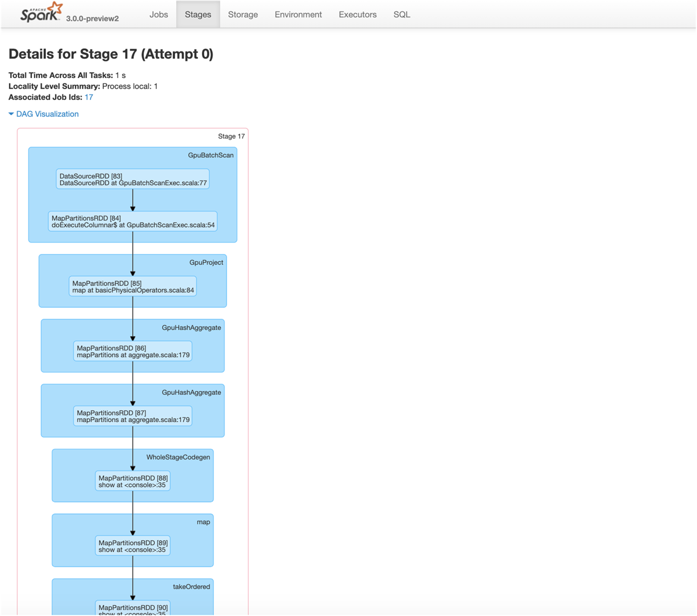The image size is (697, 616).
Task: Select the MapPartitionsRDD [87] node
Action: (x=133, y=416)
